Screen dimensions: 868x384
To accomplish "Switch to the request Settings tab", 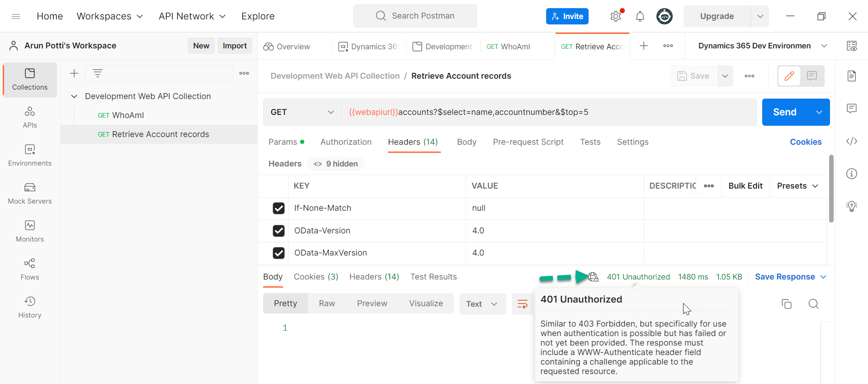I will [x=632, y=142].
